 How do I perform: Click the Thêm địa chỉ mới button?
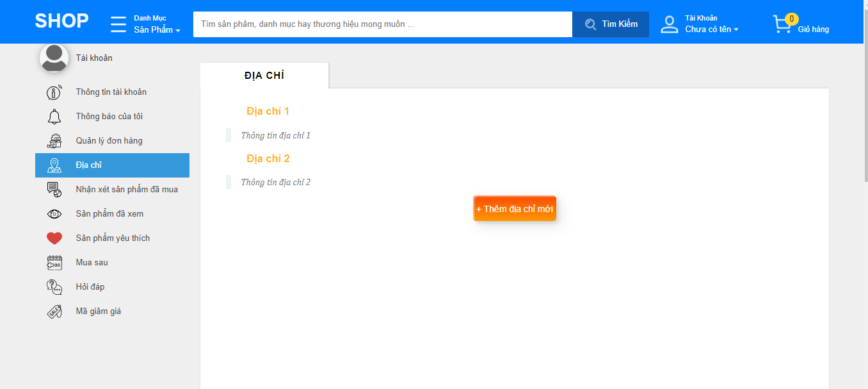[515, 209]
